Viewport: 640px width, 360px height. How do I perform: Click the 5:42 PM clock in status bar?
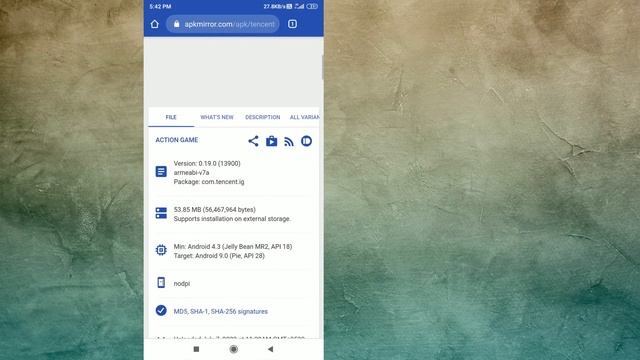click(x=160, y=7)
